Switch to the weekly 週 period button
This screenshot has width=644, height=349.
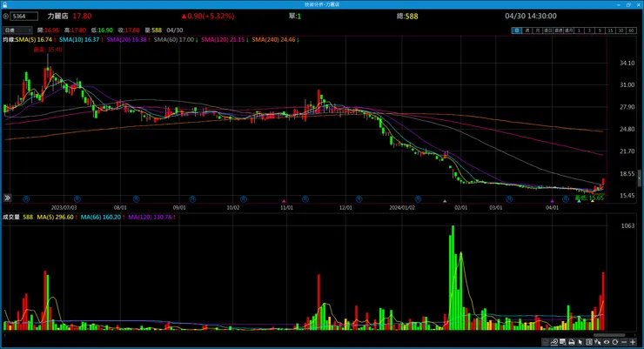[x=527, y=30]
